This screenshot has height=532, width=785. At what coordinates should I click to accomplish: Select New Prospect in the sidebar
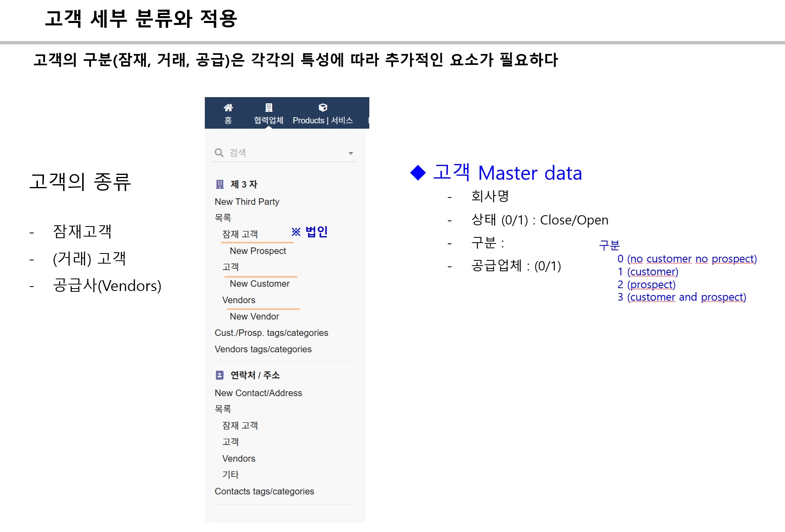click(258, 251)
